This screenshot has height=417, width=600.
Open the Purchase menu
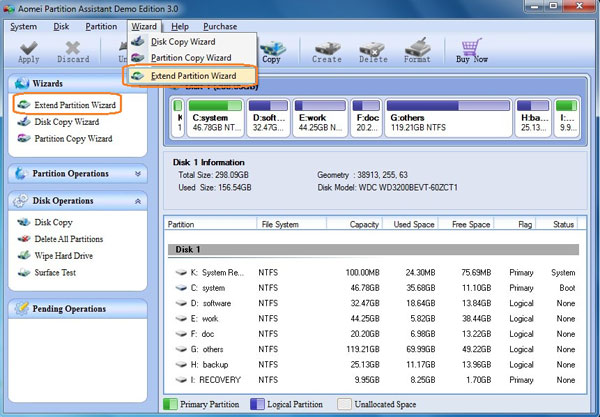(x=220, y=26)
